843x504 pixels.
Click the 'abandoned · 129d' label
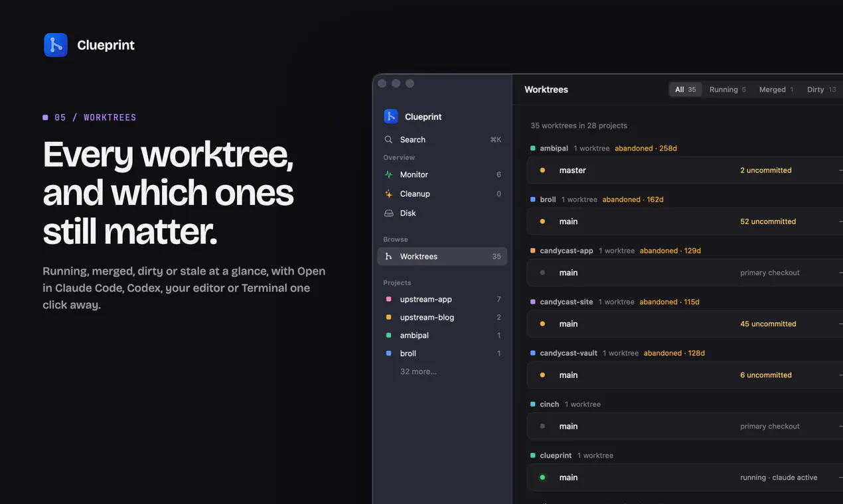point(670,251)
